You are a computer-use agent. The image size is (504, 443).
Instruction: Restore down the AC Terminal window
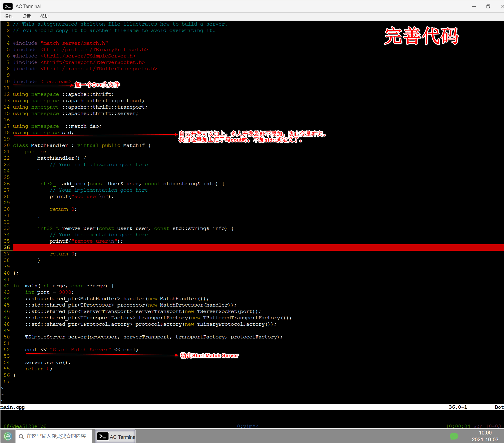[x=488, y=6]
